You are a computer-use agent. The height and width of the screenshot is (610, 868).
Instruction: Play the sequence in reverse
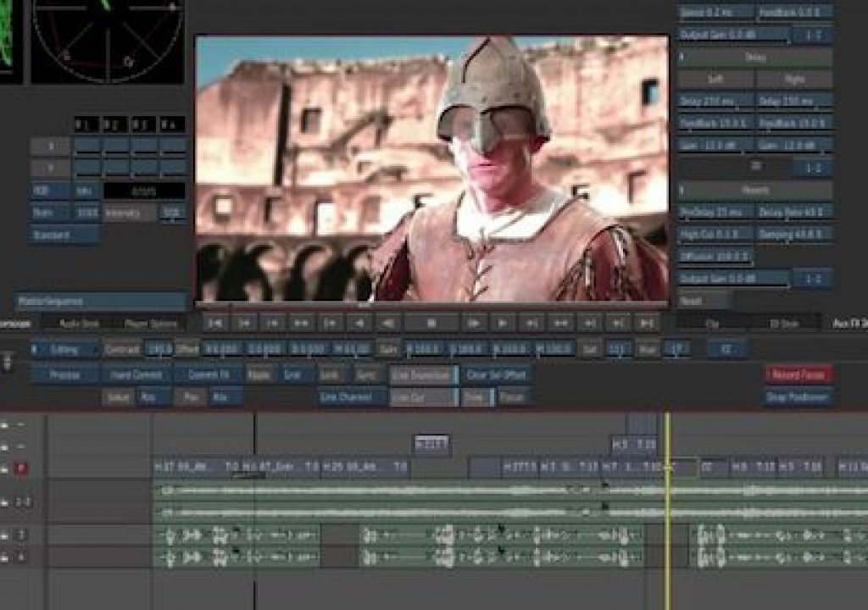(x=359, y=323)
